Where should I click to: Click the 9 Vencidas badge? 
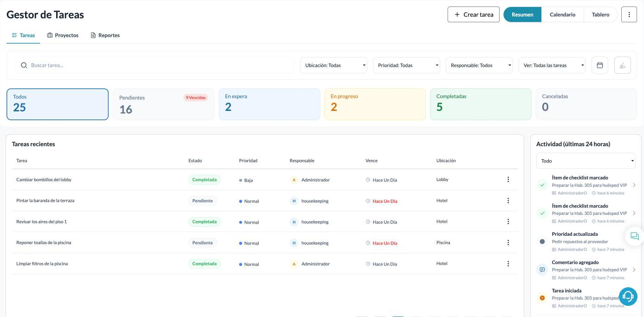coord(195,97)
